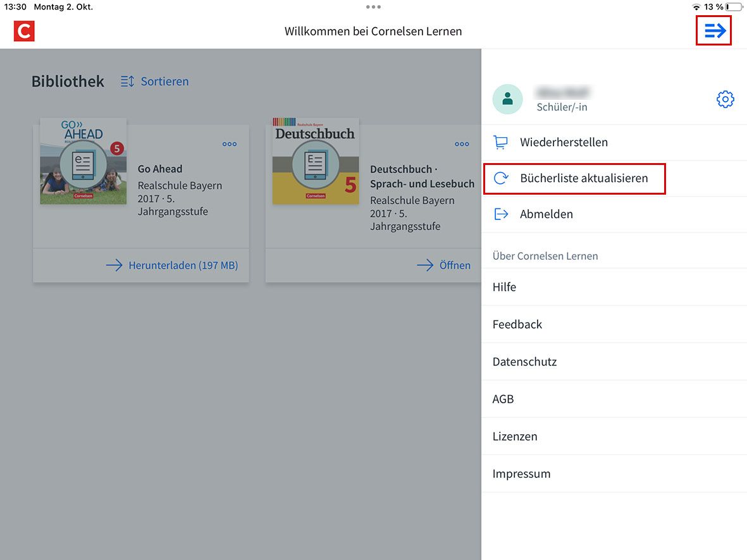Click the refresh icon for Bücherliste
This screenshot has width=747, height=560.
(500, 178)
